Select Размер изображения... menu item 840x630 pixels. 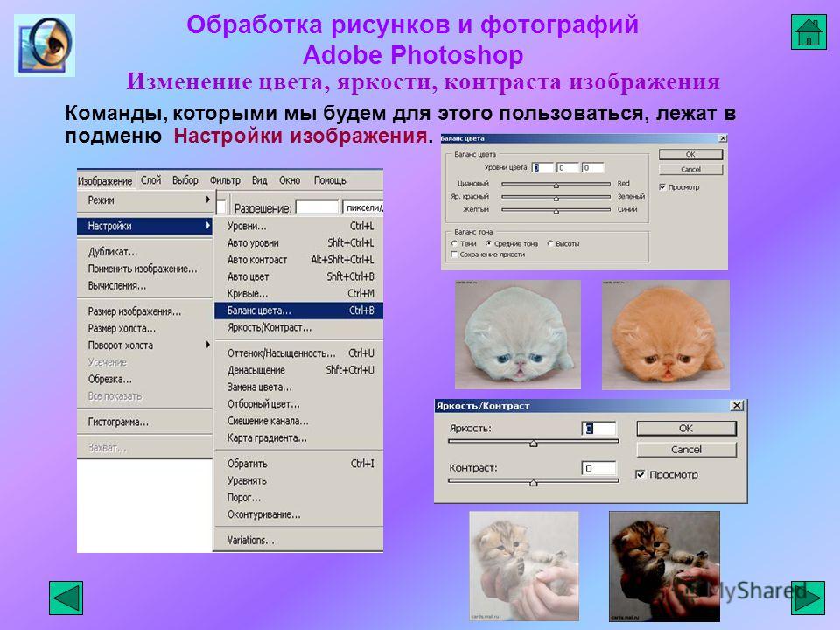pos(144,311)
